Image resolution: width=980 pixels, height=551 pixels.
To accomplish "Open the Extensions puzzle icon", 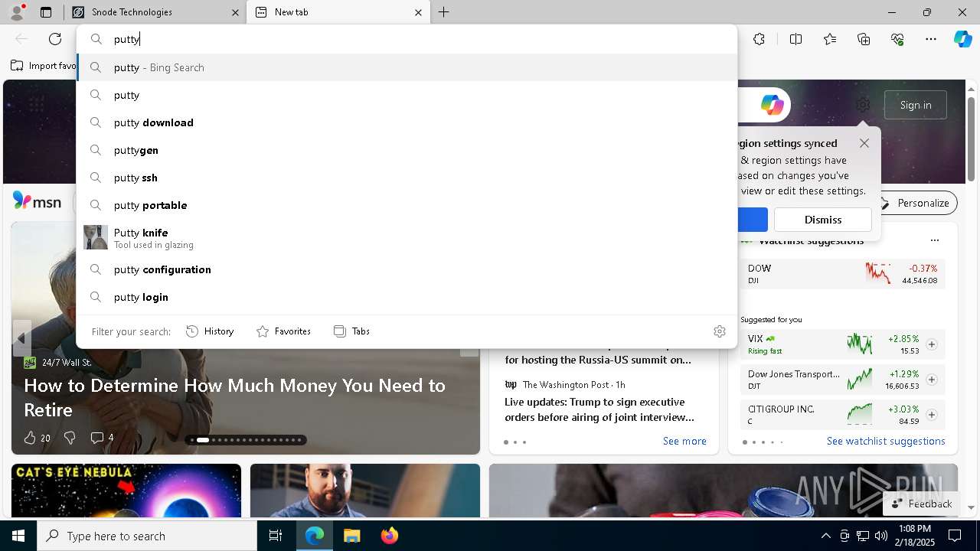I will (759, 39).
